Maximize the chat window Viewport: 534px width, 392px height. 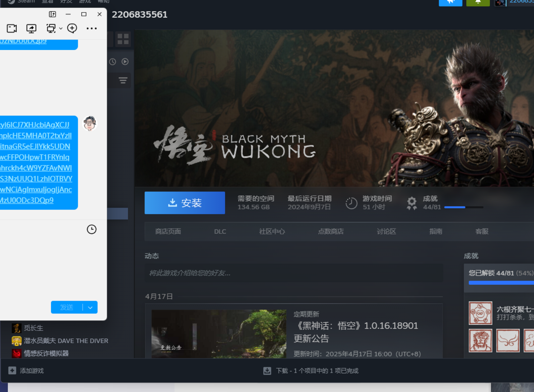pos(84,14)
